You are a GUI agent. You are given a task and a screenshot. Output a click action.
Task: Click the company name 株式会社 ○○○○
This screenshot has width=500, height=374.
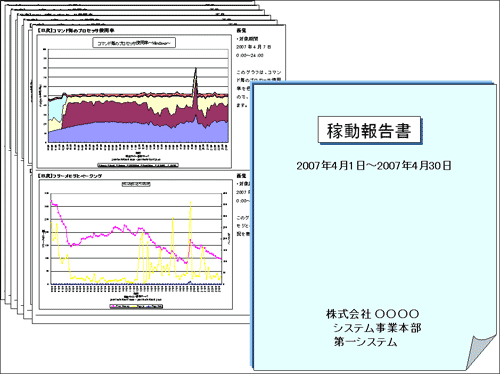click(x=372, y=314)
